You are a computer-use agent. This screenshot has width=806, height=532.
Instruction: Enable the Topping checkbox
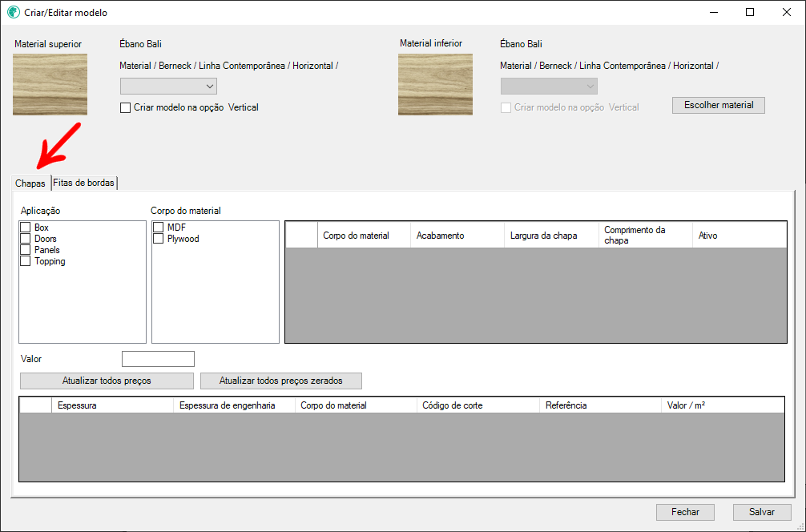click(26, 261)
